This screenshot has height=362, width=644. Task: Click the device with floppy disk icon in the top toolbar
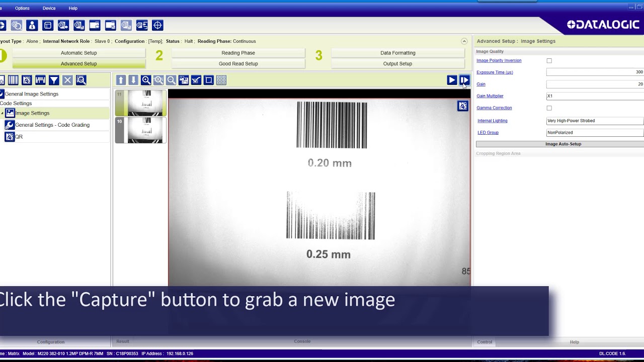pyautogui.click(x=79, y=25)
